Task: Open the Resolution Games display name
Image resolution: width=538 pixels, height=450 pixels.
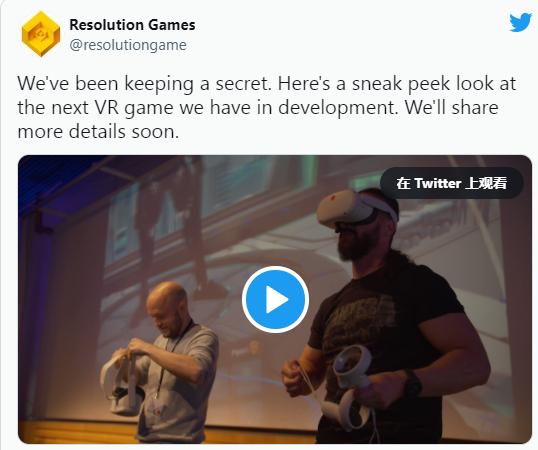Action: click(x=132, y=25)
